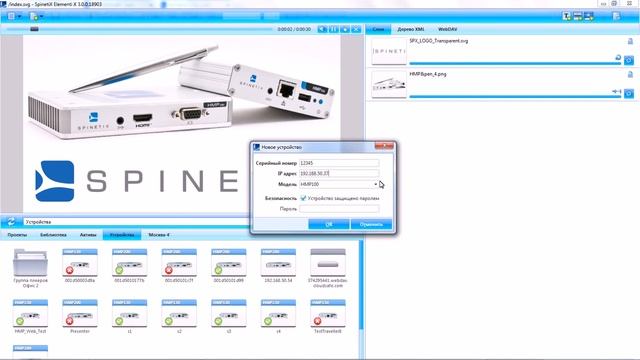
Task: Open the Активы tab
Action: 88,235
